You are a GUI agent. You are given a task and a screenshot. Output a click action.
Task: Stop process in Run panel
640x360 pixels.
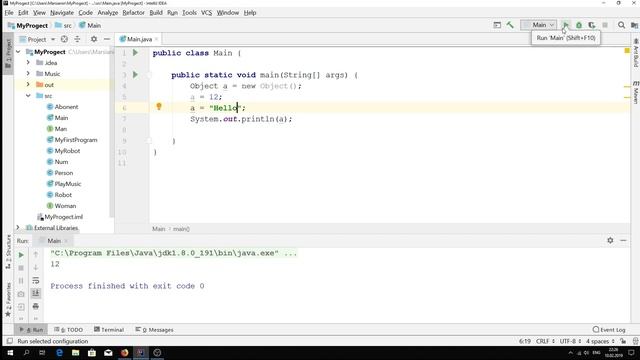coord(21,268)
